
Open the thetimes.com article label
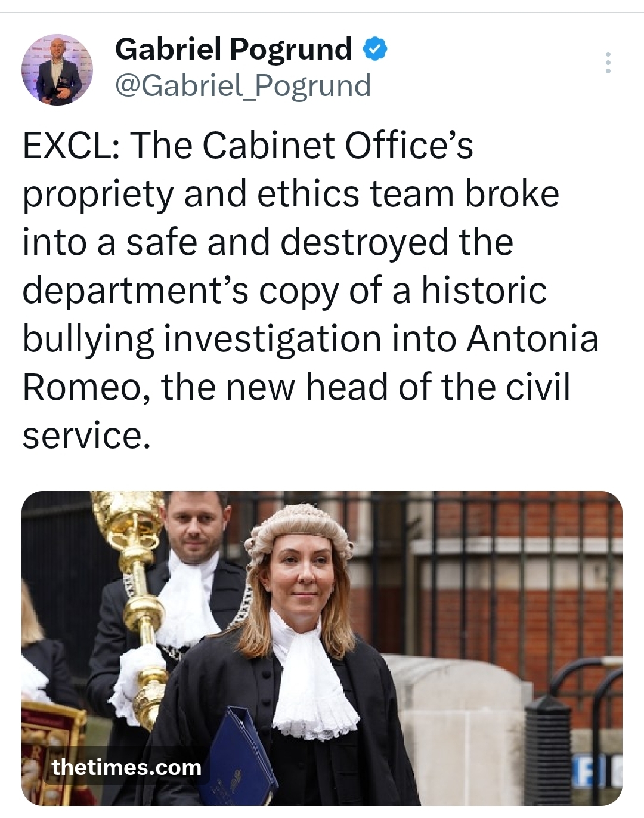pyautogui.click(x=126, y=767)
